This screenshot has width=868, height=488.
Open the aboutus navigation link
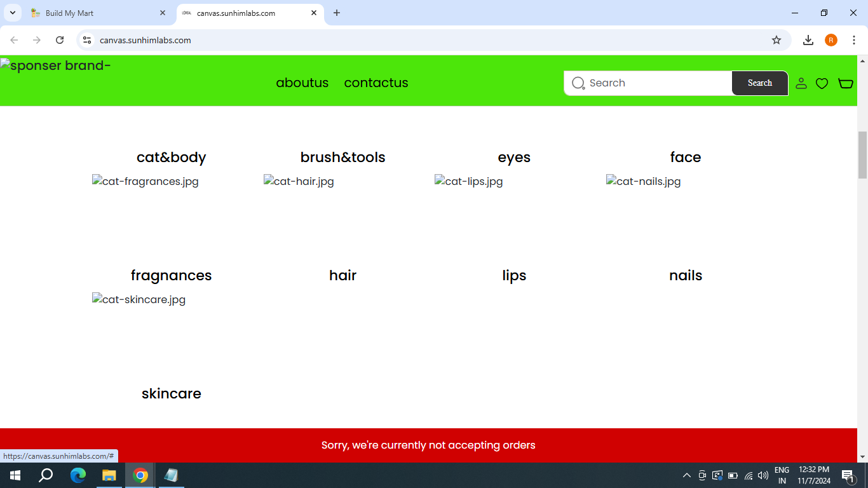point(302,83)
